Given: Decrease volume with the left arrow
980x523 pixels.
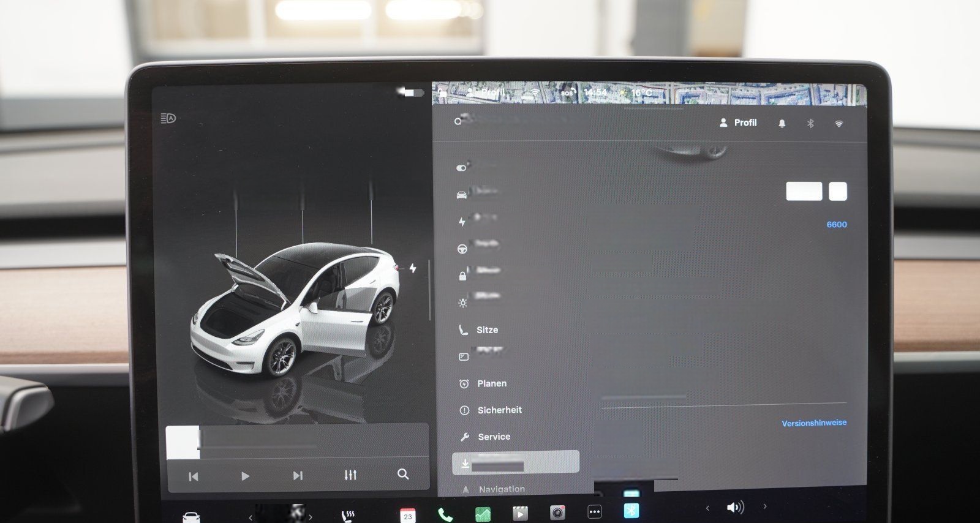Looking at the screenshot, I should 707,508.
